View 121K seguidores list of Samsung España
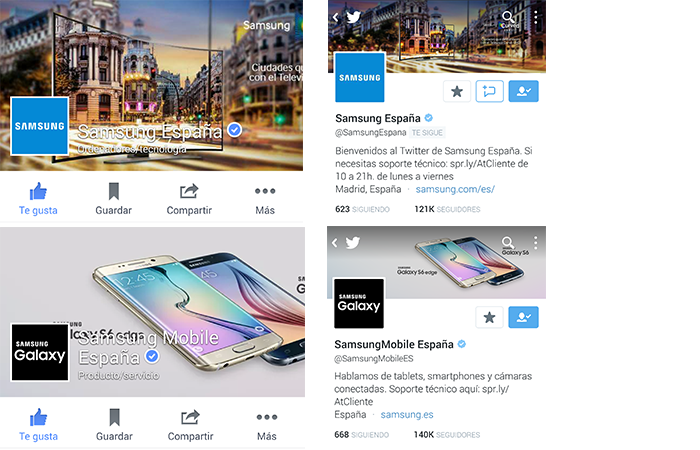 (x=447, y=209)
